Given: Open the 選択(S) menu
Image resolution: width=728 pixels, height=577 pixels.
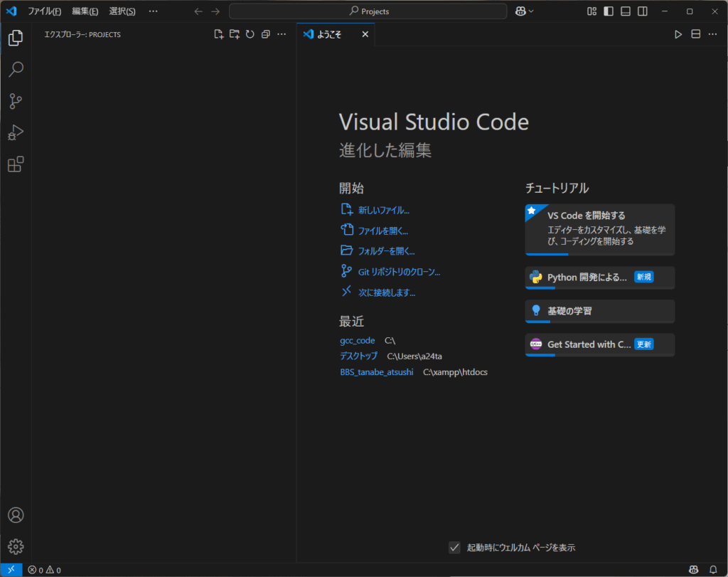Looking at the screenshot, I should [x=122, y=11].
